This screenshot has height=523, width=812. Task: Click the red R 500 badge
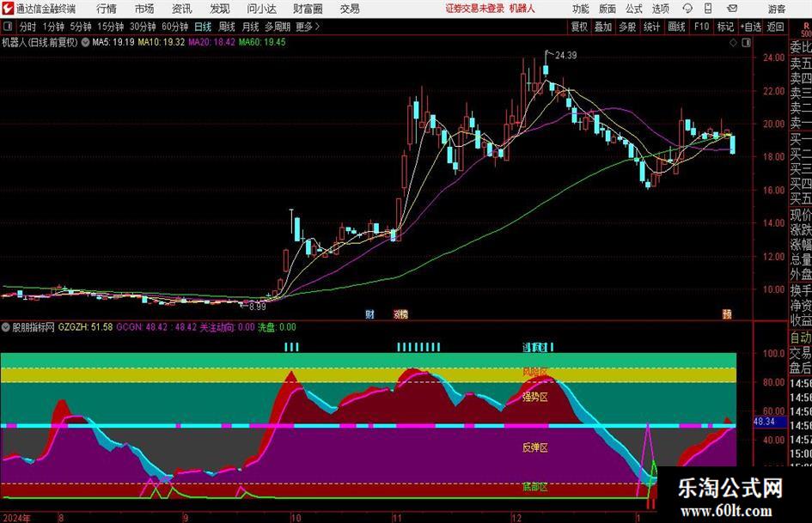tap(806, 29)
